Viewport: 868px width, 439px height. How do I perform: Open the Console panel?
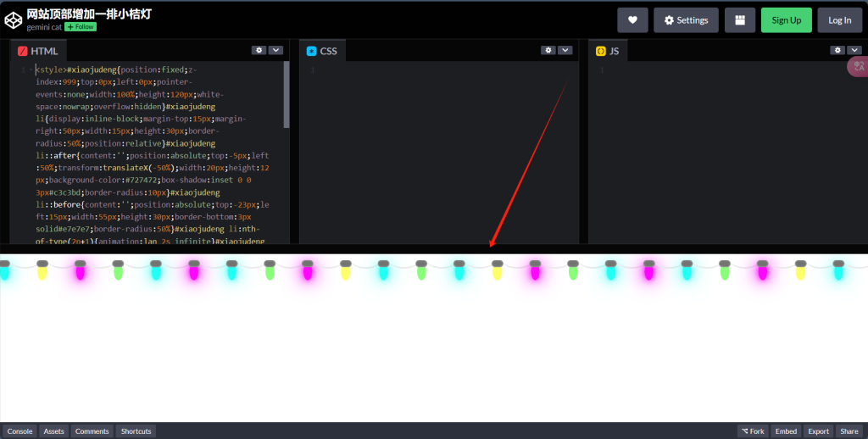coord(20,431)
